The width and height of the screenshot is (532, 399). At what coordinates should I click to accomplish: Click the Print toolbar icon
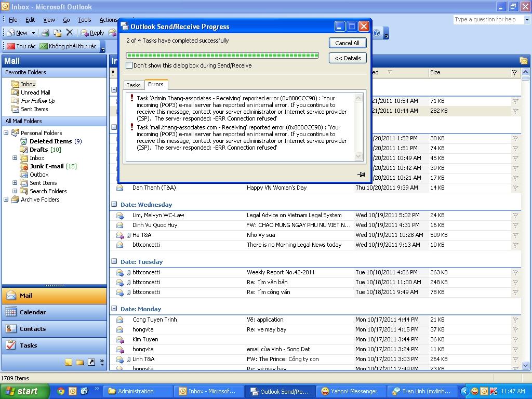click(46, 33)
